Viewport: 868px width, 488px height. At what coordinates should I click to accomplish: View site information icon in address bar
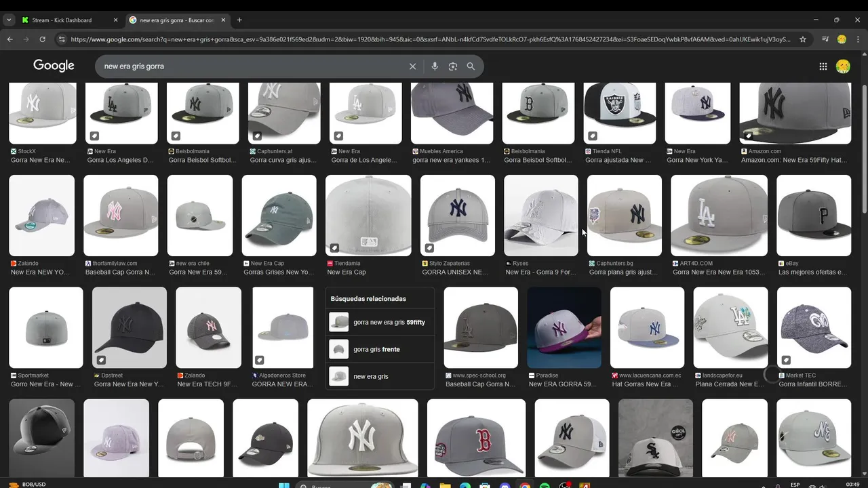62,39
